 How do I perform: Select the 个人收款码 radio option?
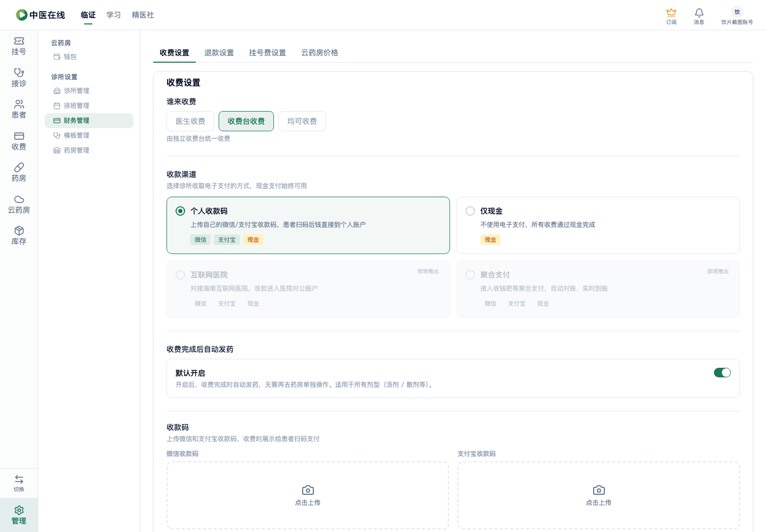(x=180, y=211)
